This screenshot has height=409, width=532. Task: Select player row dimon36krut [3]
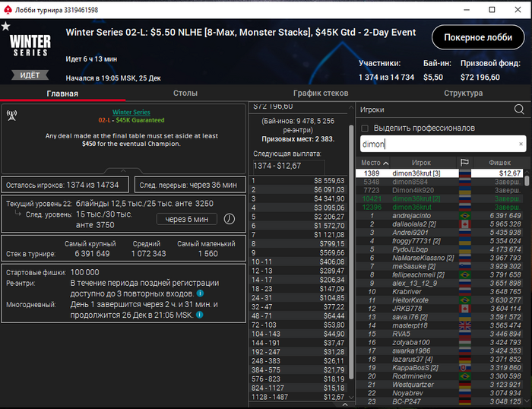pos(440,173)
